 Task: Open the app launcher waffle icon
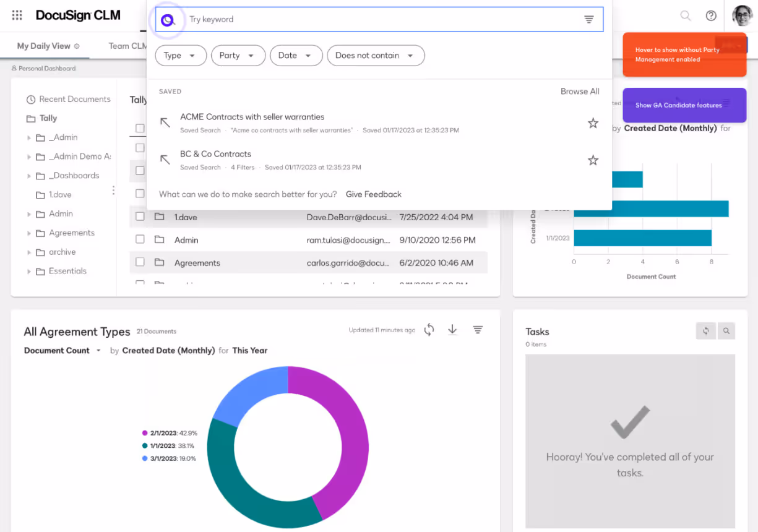tap(16, 15)
